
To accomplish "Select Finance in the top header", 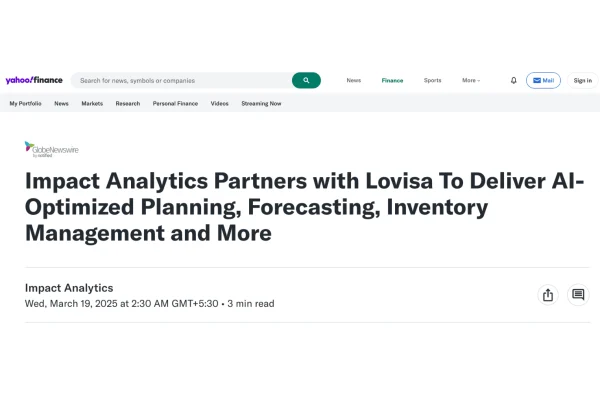I will click(x=392, y=80).
